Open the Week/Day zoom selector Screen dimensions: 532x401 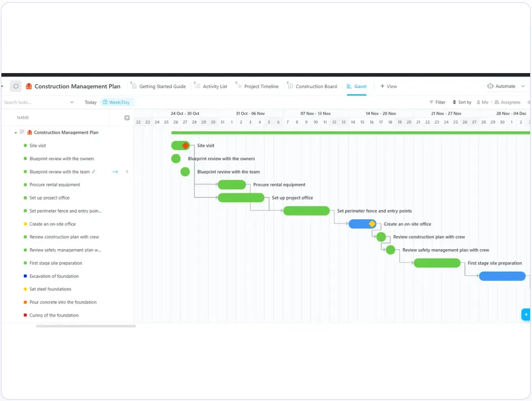116,102
